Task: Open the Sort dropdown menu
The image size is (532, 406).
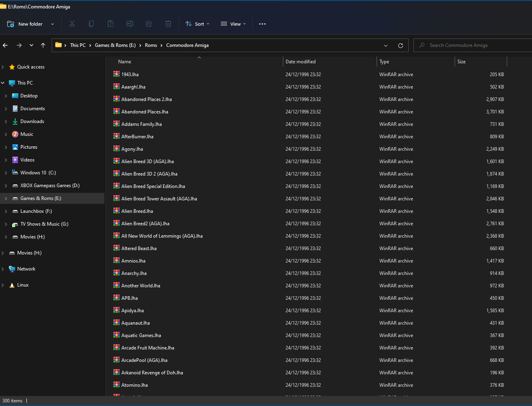Action: (197, 24)
